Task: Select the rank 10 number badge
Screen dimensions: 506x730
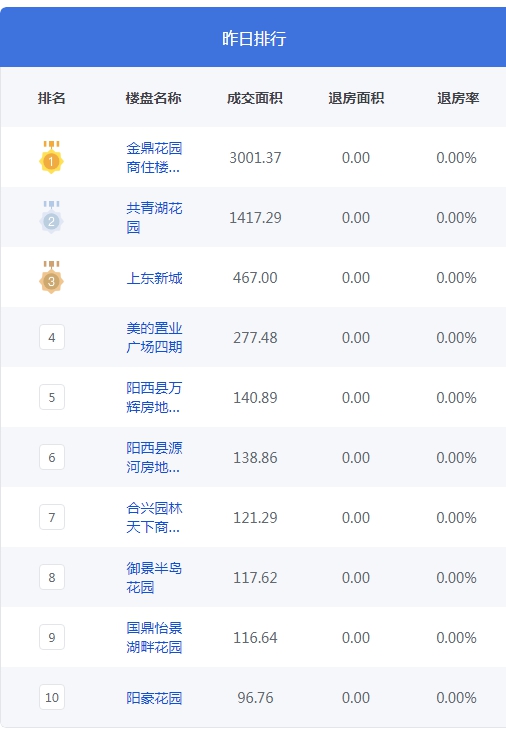Action: click(52, 697)
